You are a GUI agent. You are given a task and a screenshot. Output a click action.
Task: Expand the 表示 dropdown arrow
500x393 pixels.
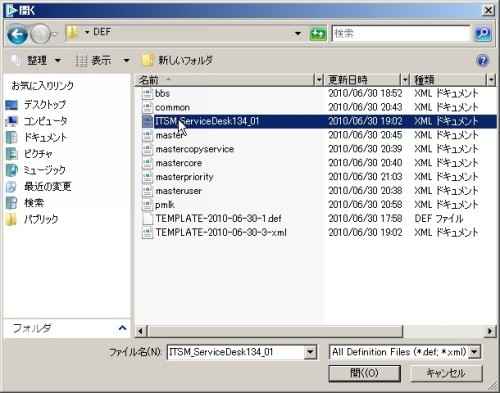point(126,61)
